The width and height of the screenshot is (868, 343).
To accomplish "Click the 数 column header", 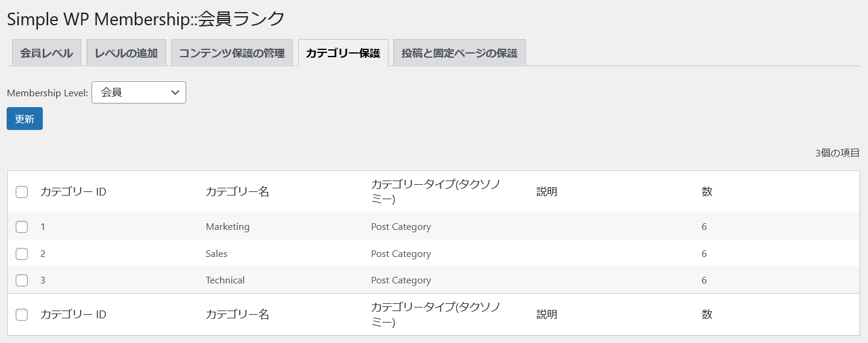I will click(707, 192).
